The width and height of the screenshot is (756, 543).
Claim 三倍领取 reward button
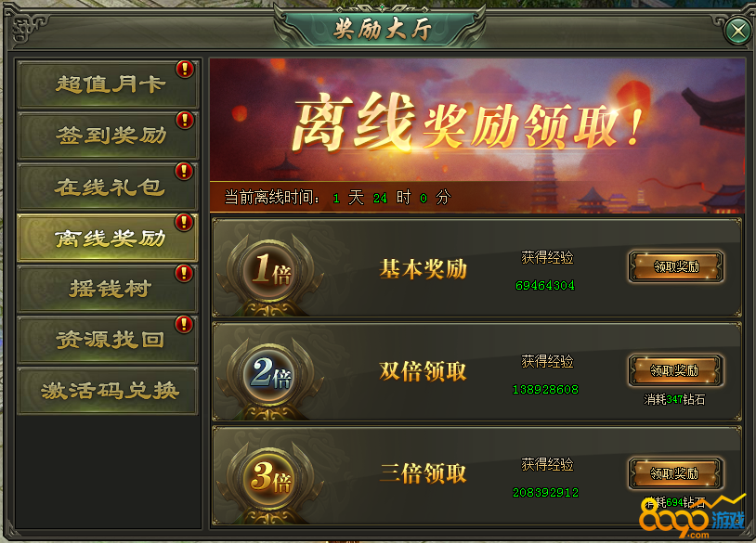[676, 473]
